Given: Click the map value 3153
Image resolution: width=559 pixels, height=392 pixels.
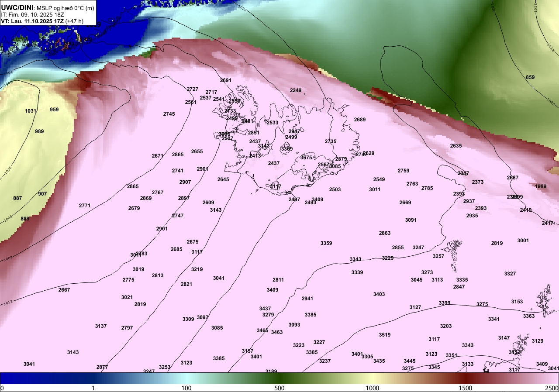Looking at the screenshot, I should click(517, 302).
